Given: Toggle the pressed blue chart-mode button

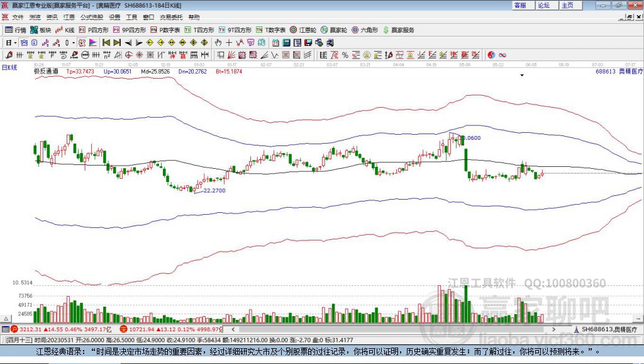Looking at the screenshot, I should 25,43.
